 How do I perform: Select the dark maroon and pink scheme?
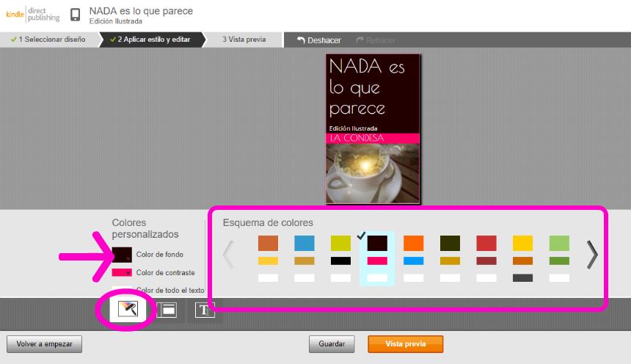[x=377, y=258]
